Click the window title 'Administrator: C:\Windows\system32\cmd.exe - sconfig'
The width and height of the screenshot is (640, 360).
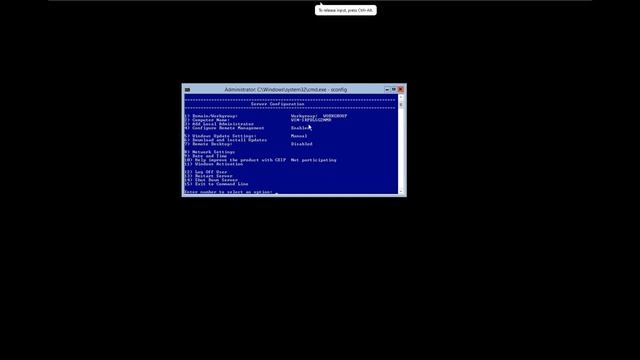point(286,89)
